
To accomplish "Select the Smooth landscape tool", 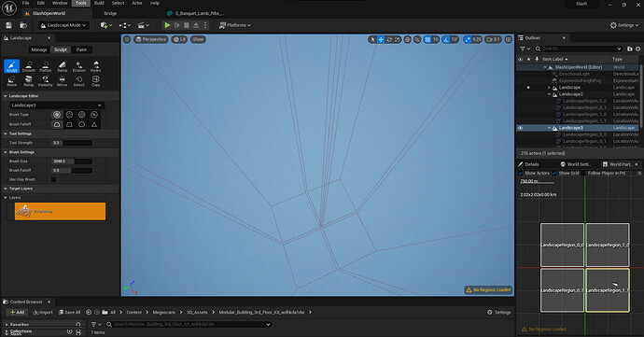I will [x=29, y=66].
